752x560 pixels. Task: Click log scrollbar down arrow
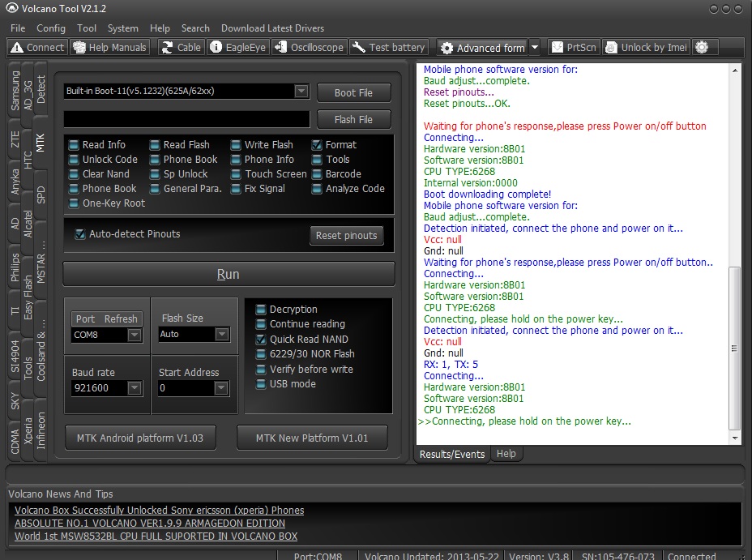pyautogui.click(x=735, y=438)
